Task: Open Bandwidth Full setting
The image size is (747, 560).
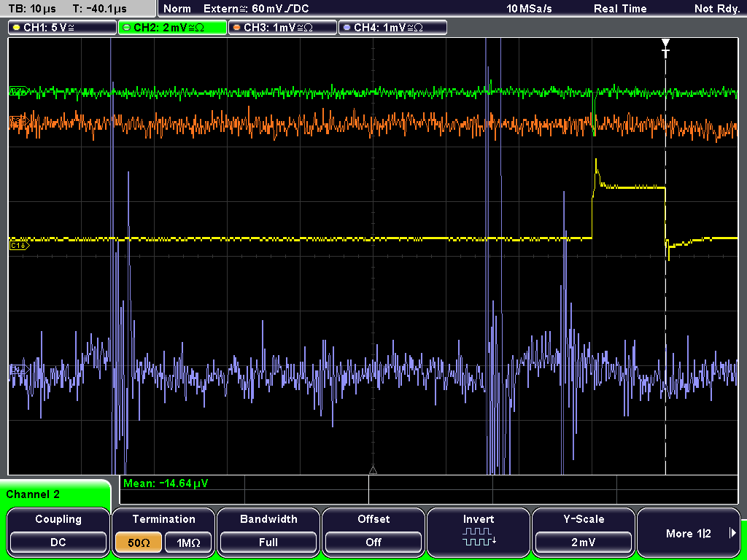Action: (x=268, y=532)
